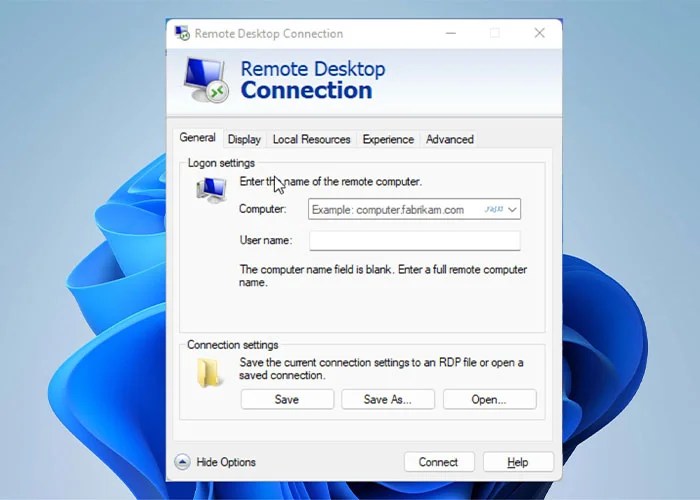The image size is (700, 500).
Task: Click the 'Hide Options' label text
Action: 226,462
